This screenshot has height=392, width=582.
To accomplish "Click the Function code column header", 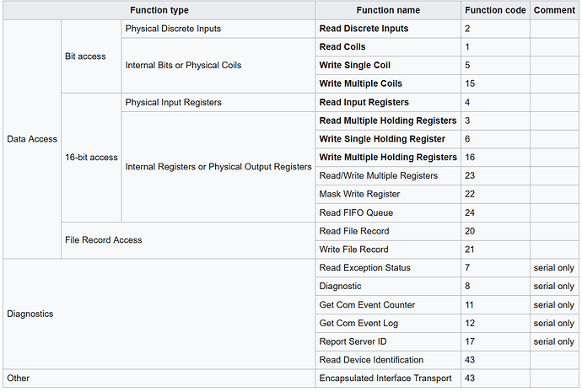I will pos(495,10).
